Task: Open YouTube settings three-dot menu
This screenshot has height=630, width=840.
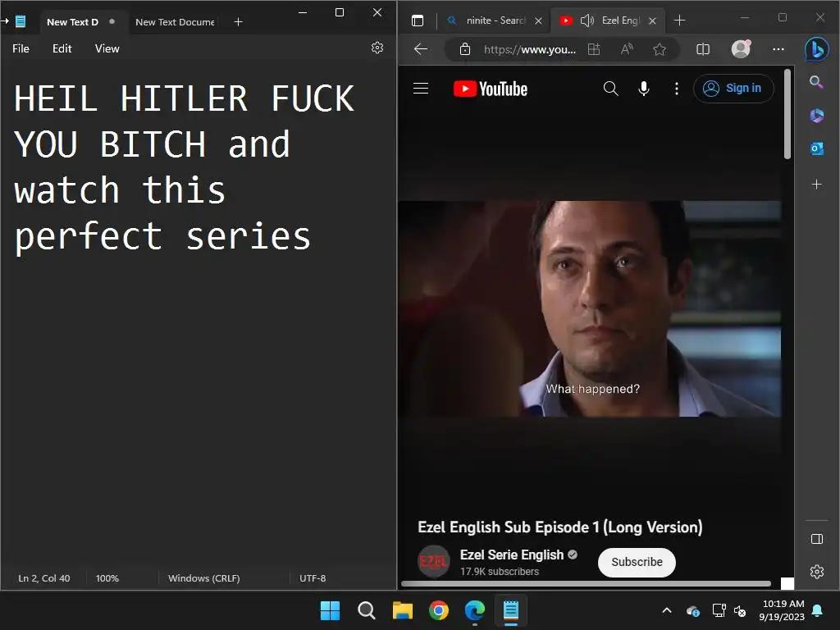Action: click(x=677, y=89)
